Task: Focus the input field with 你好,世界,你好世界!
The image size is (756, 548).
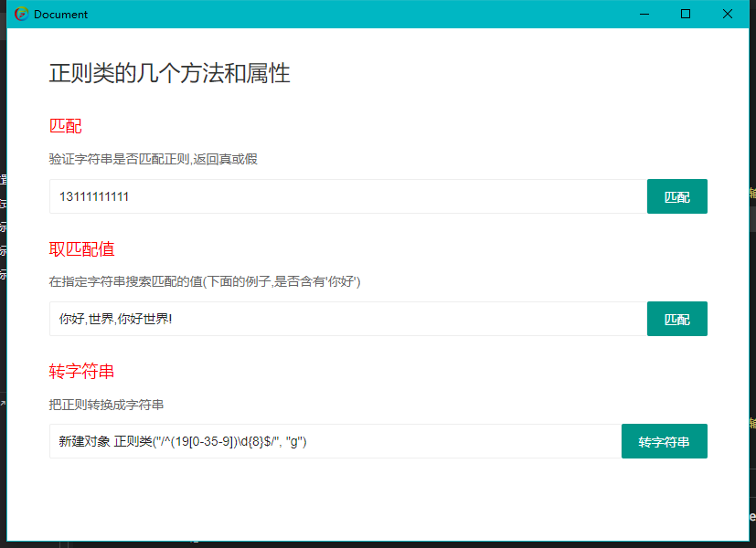Action: (x=348, y=319)
